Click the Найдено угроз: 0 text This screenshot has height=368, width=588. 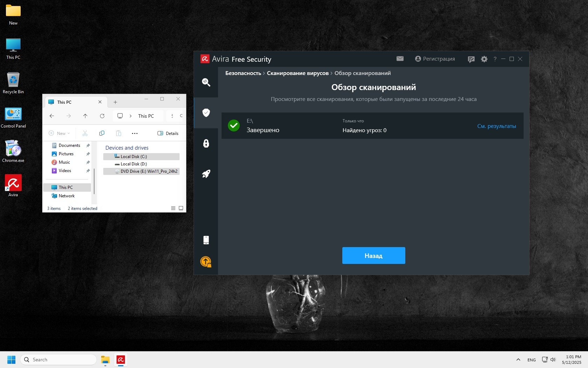pyautogui.click(x=364, y=130)
